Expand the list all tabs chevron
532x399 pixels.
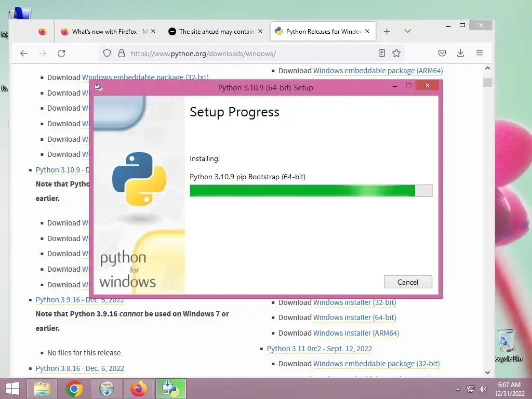[x=408, y=31]
